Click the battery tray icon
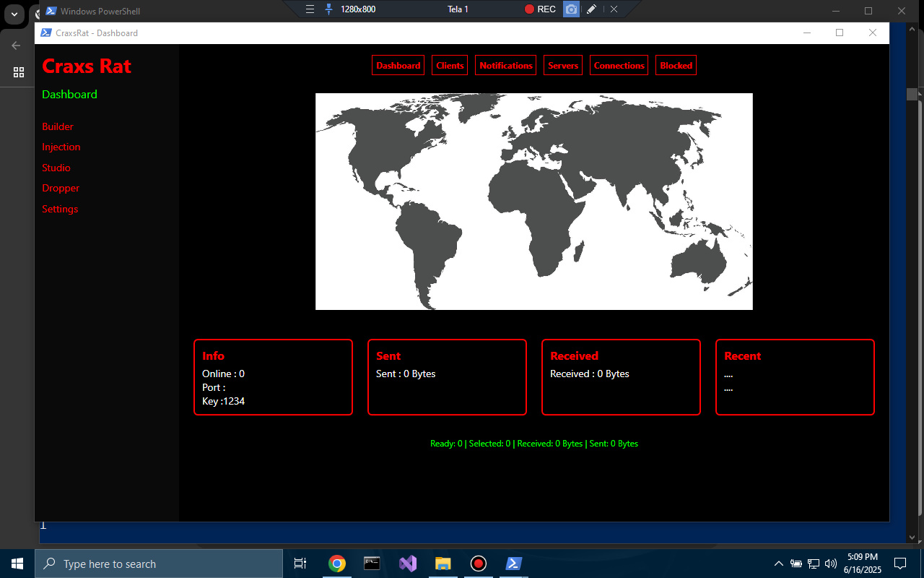This screenshot has width=924, height=578. click(796, 564)
